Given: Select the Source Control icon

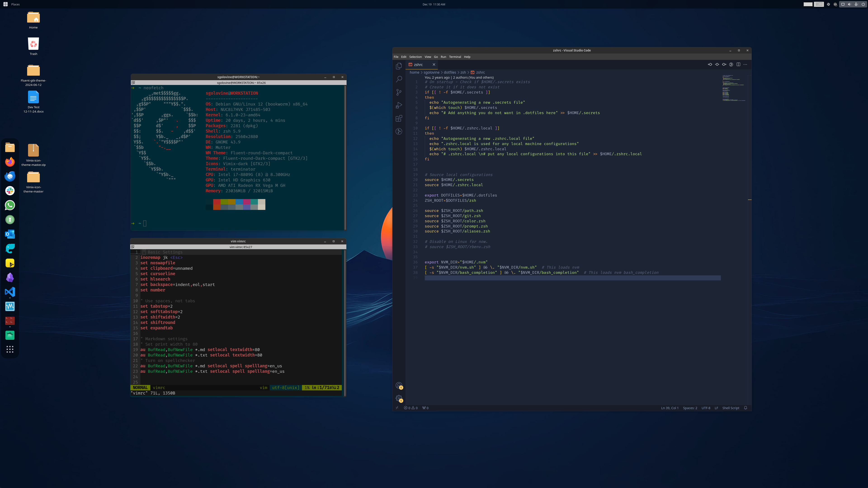Looking at the screenshot, I should pyautogui.click(x=399, y=92).
